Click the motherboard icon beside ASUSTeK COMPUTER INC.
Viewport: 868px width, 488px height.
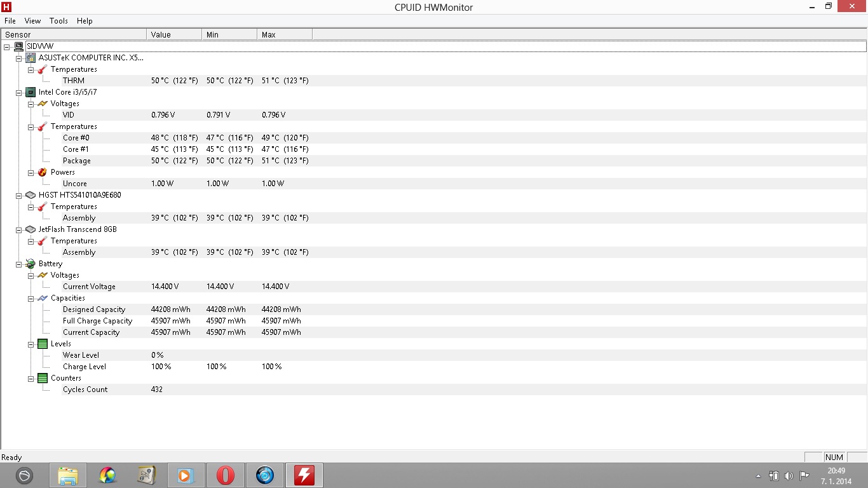31,58
